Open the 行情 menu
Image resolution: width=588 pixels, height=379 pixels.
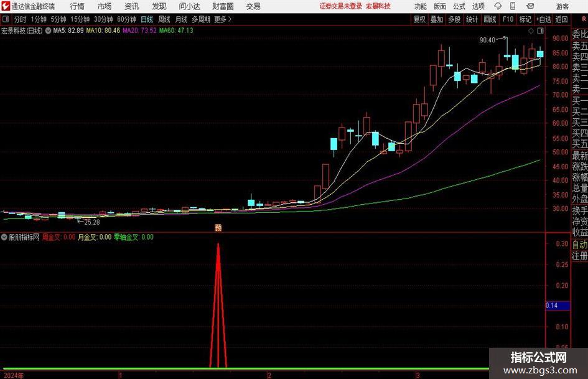(x=77, y=6)
